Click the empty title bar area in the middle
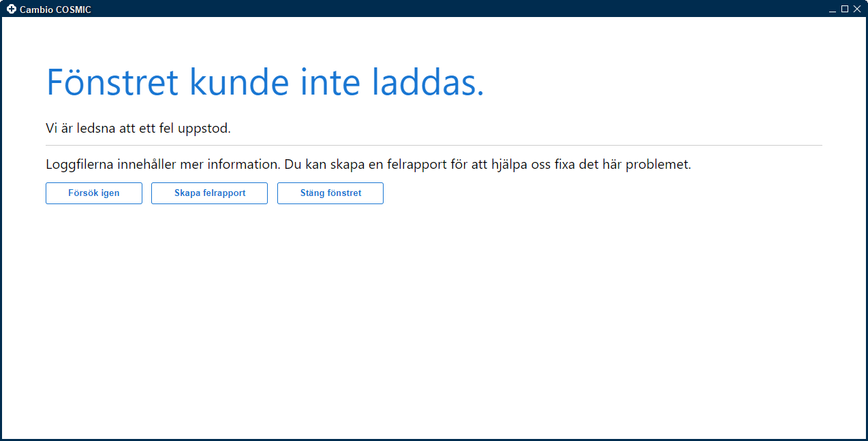The height and width of the screenshot is (441, 868). [436, 9]
